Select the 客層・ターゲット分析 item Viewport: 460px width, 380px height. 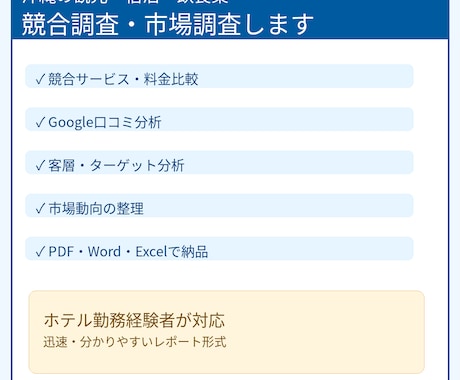(x=219, y=162)
